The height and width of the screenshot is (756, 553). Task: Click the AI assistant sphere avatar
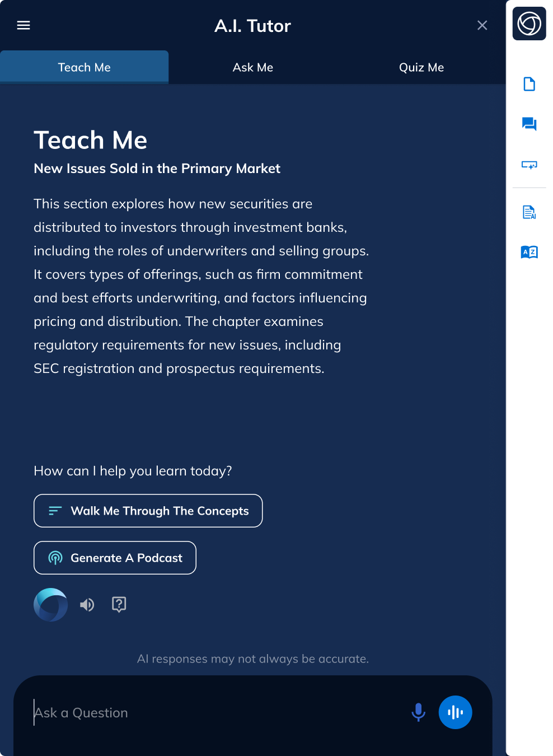pyautogui.click(x=50, y=605)
